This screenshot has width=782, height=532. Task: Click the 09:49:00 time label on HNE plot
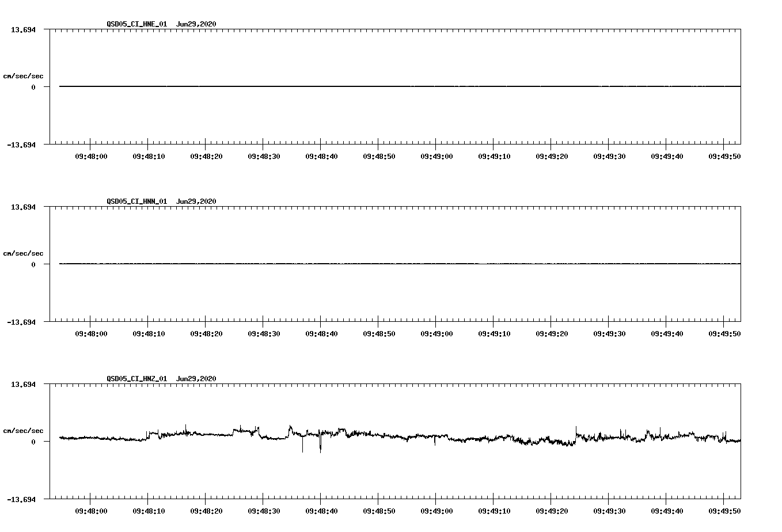(436, 157)
